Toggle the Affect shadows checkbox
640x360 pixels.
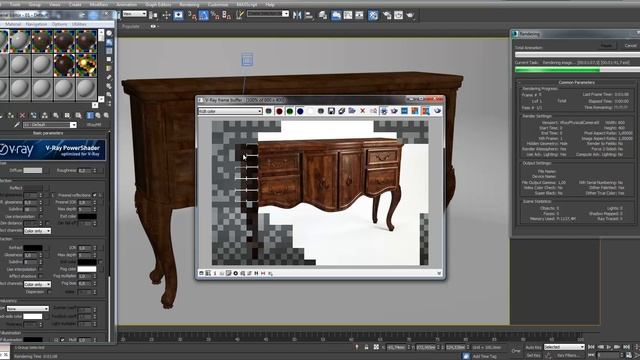pyautogui.click(x=40, y=276)
